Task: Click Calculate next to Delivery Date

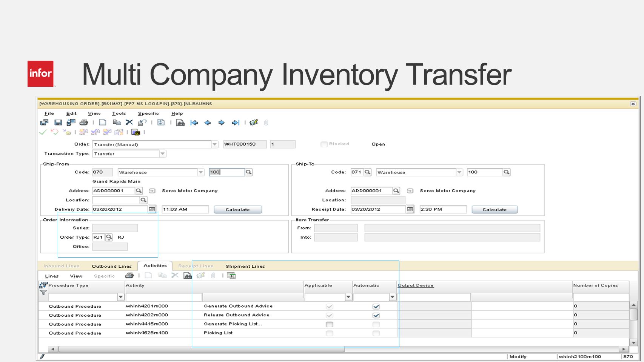Action: pyautogui.click(x=238, y=210)
